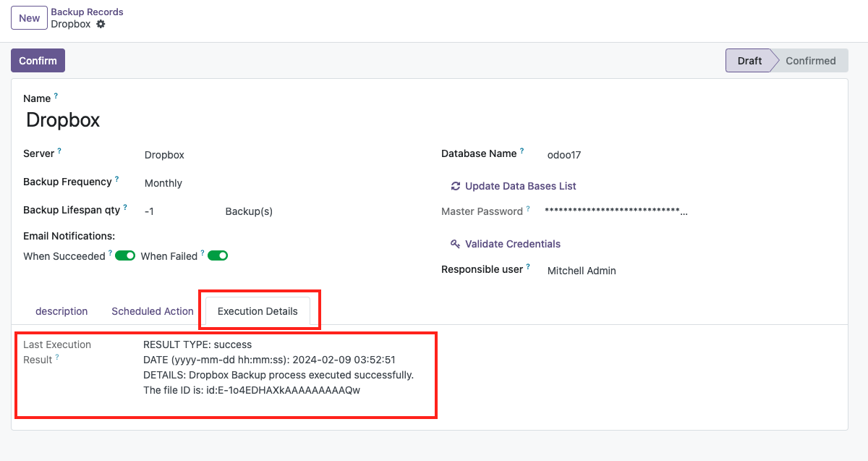
Task: Select the Execution Details tab
Action: point(258,311)
